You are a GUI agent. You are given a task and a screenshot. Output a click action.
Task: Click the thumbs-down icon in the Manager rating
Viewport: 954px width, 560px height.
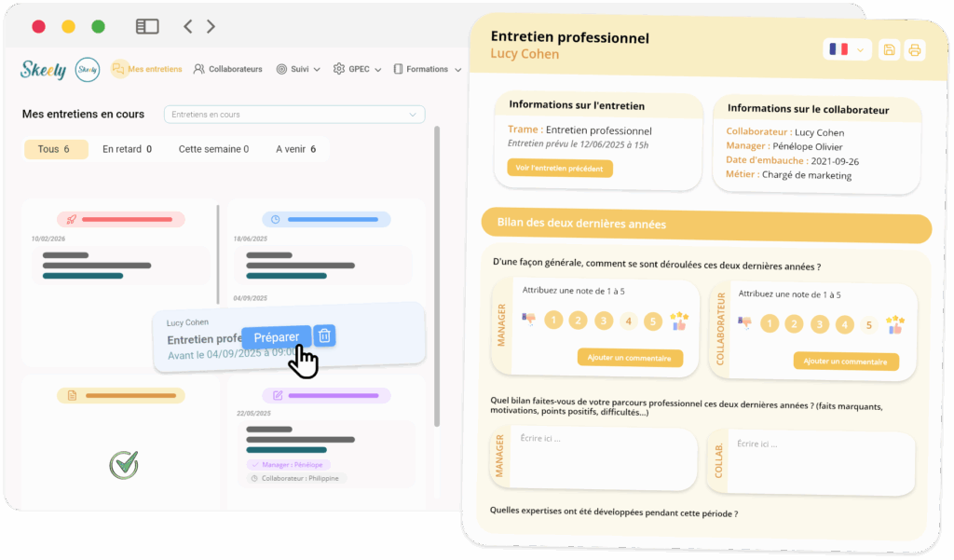coord(529,320)
